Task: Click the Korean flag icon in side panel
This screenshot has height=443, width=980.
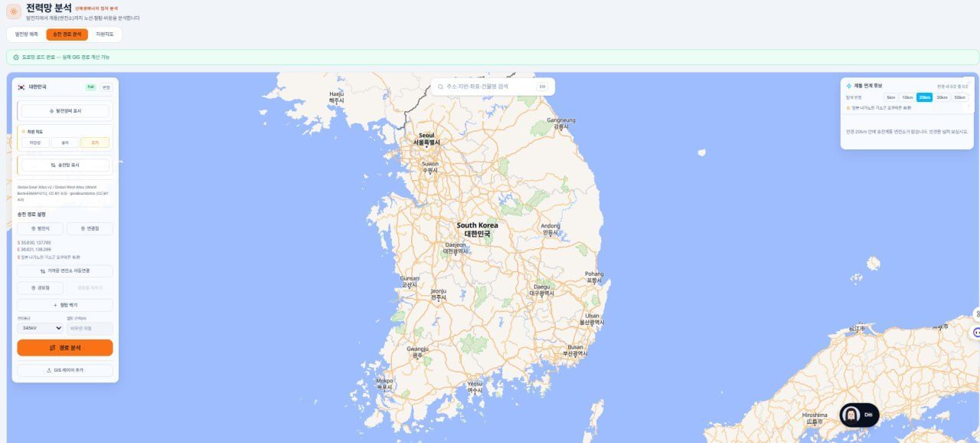Action: (x=21, y=87)
